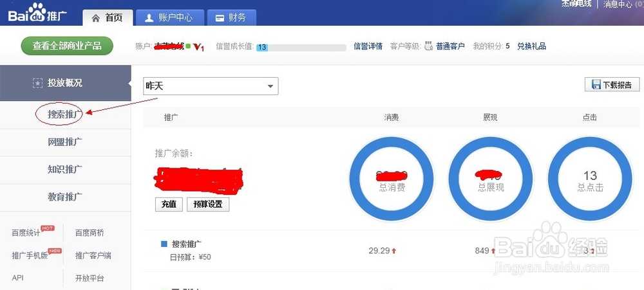Click 下载报告 download report button
644x290 pixels.
(x=612, y=85)
